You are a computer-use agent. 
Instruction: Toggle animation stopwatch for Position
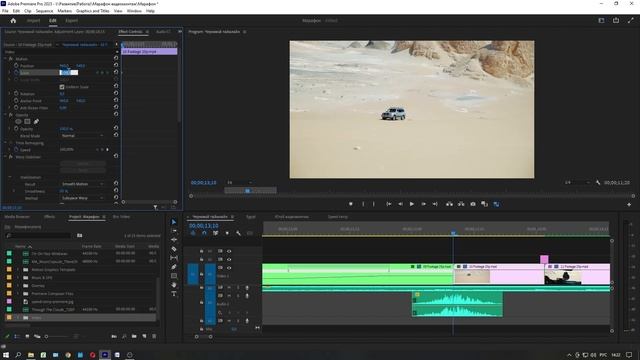point(16,65)
